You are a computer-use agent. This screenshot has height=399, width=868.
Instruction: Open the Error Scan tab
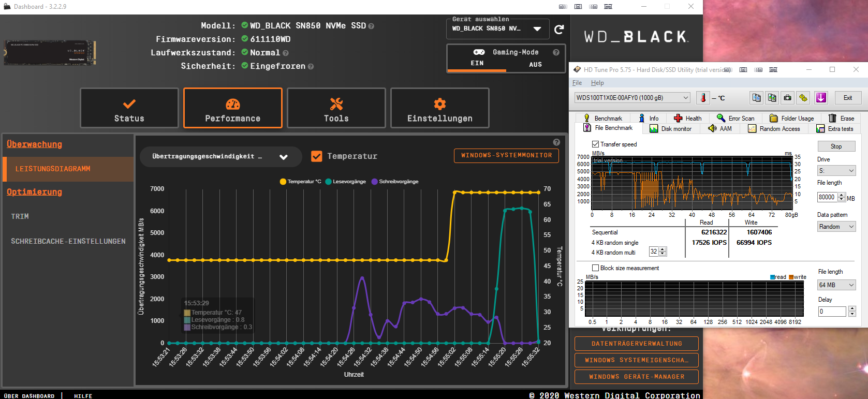click(735, 118)
